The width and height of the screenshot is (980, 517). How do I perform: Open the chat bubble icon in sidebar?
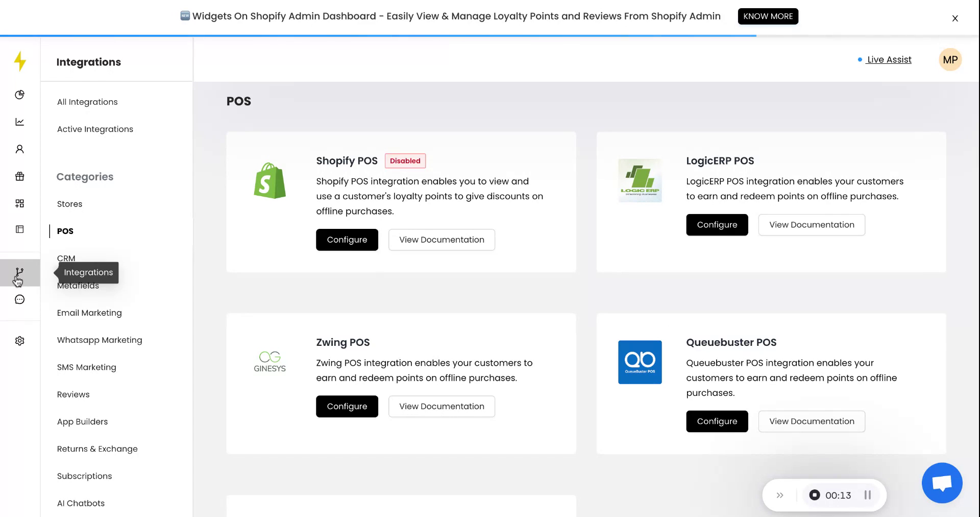(20, 299)
